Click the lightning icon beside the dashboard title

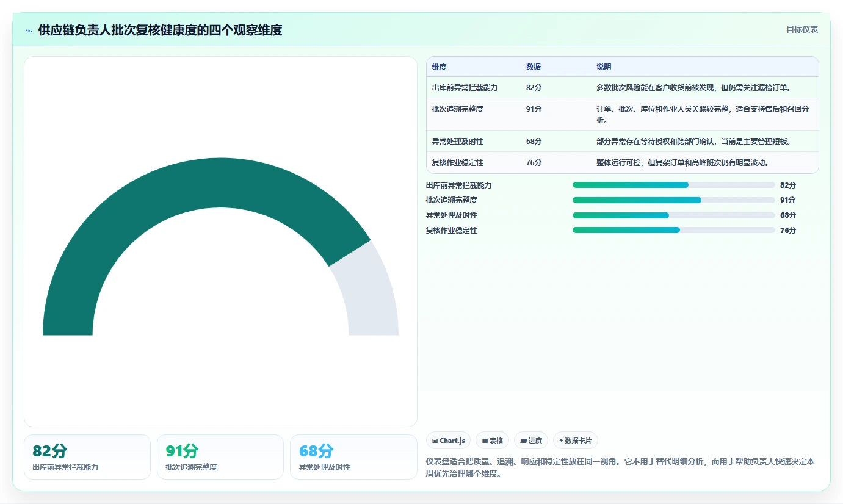pos(29,31)
